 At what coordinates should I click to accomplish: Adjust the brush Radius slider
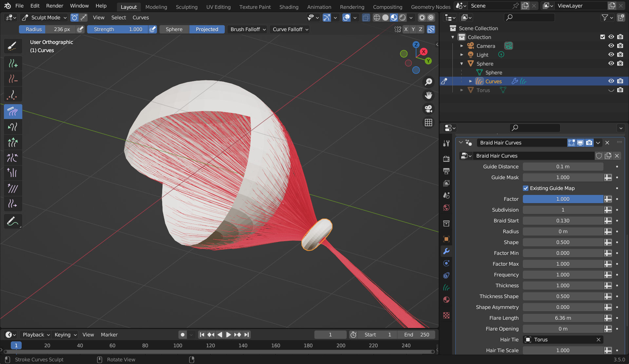pyautogui.click(x=48, y=29)
